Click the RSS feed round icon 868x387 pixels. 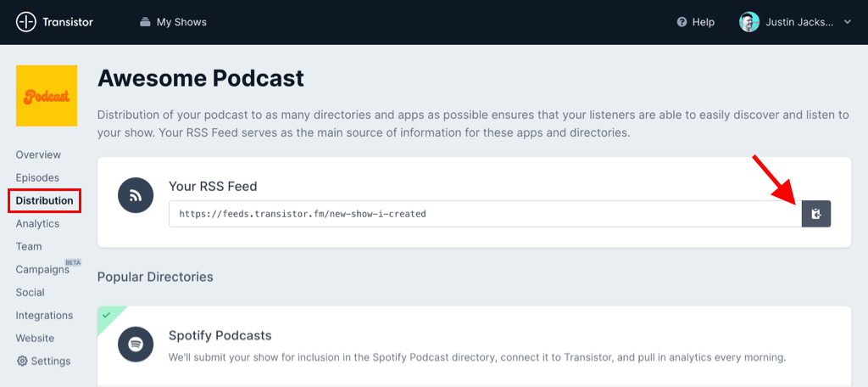136,195
